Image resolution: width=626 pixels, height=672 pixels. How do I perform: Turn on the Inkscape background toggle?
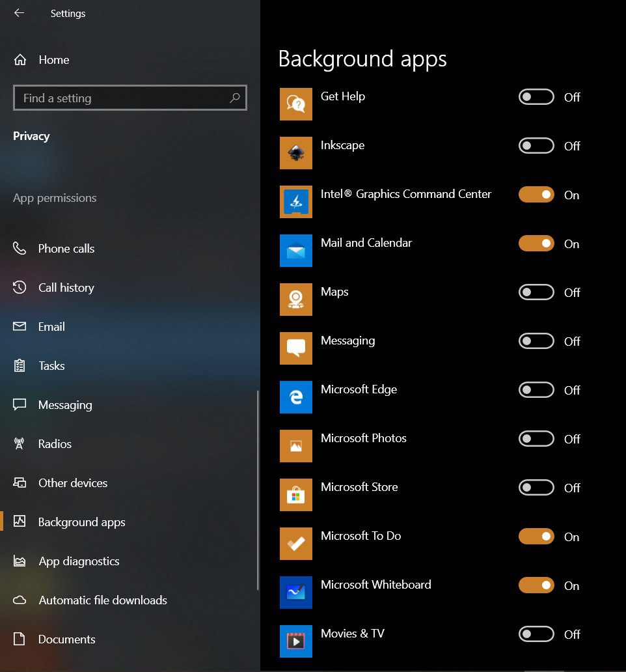click(x=536, y=146)
